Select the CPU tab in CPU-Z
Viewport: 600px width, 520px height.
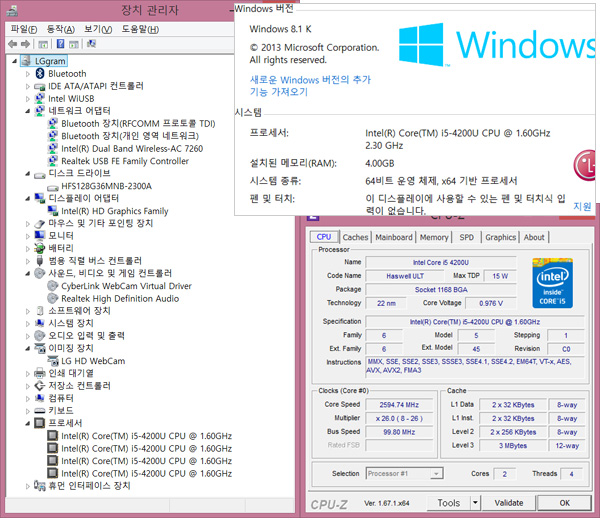324,237
